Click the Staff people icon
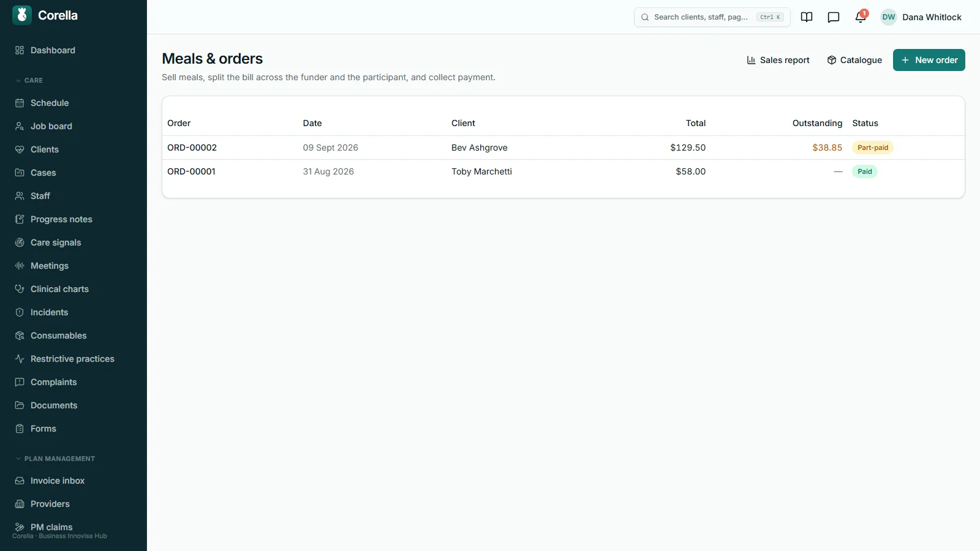This screenshot has width=980, height=551. (20, 196)
